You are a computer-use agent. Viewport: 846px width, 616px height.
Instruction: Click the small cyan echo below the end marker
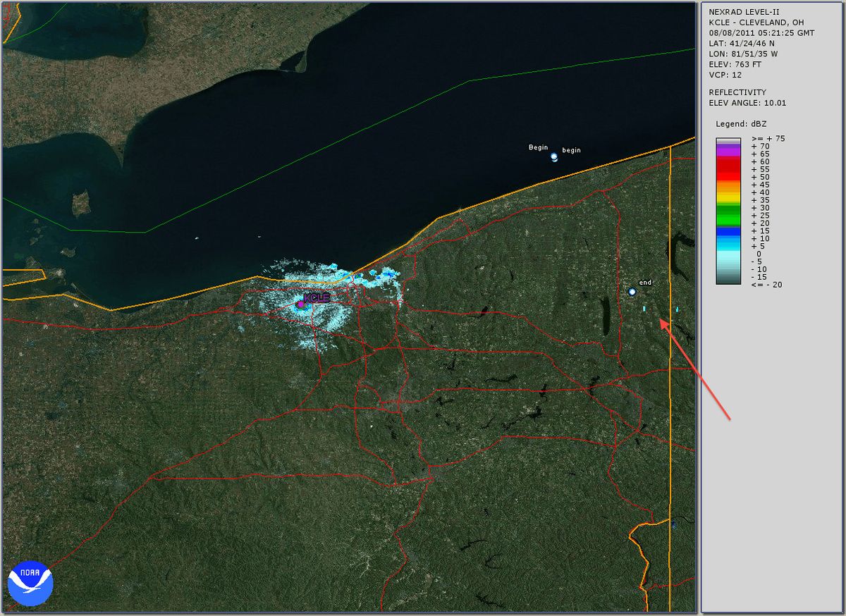pos(644,309)
